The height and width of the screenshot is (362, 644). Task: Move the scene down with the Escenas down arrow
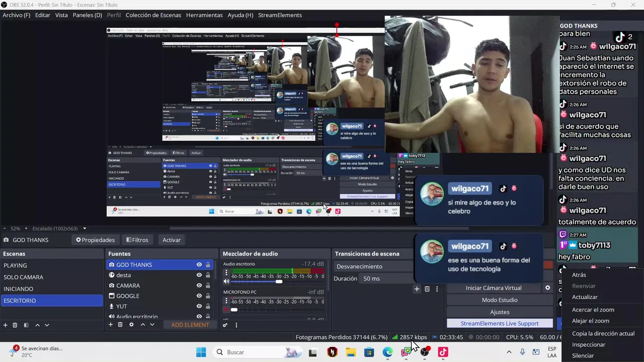[x=47, y=325]
